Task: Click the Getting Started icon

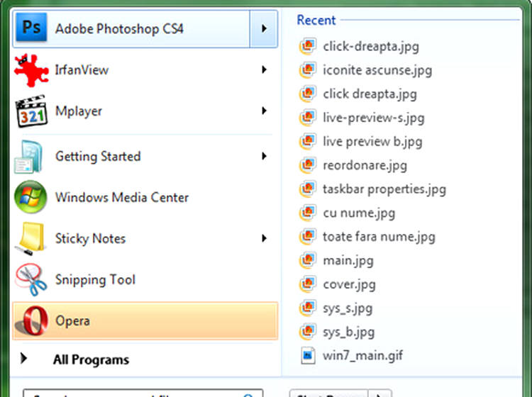Action: tap(31, 157)
